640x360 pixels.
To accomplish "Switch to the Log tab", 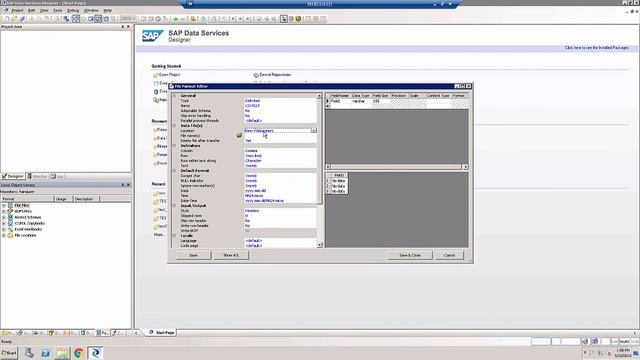I will point(58,176).
